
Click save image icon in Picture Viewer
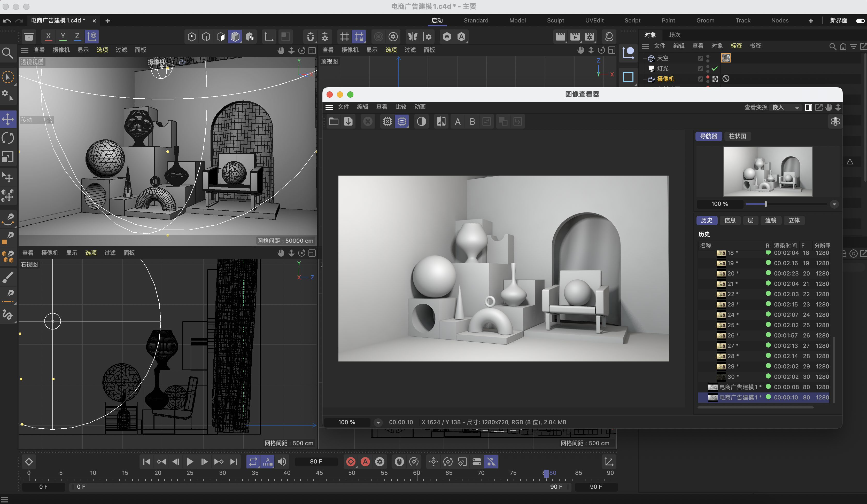point(348,121)
